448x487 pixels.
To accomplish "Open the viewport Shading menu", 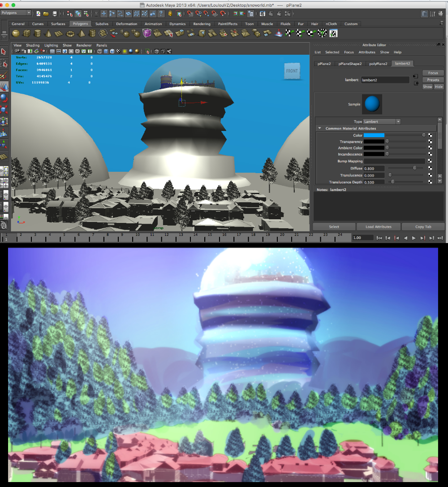I will (x=33, y=45).
